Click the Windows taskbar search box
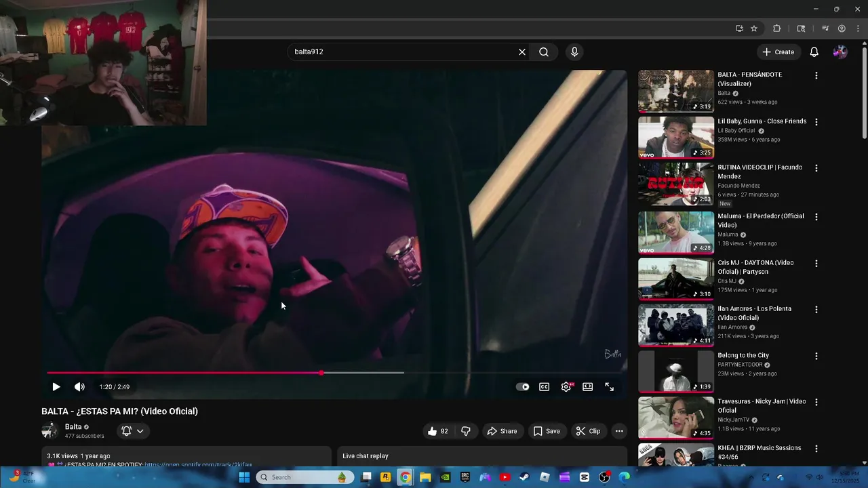The height and width of the screenshot is (488, 868). pos(304,477)
